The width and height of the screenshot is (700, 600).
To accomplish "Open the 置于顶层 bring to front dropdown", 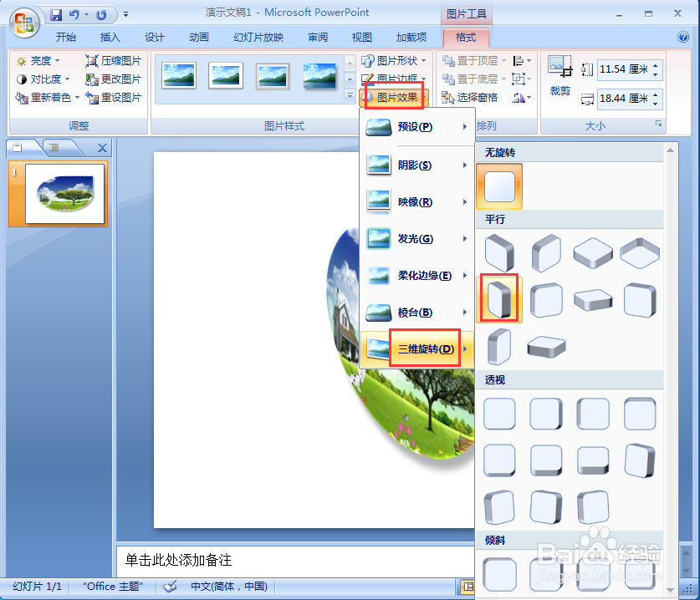I will point(474,61).
